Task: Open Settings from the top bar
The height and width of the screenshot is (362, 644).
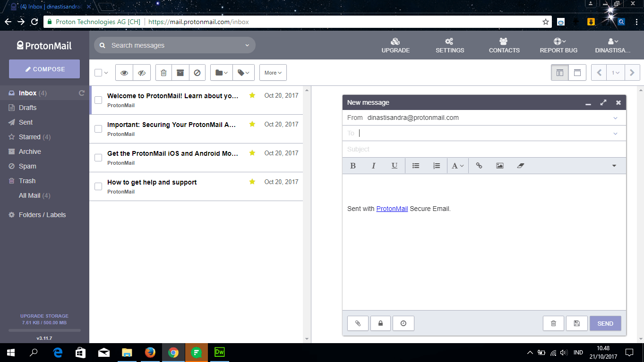Action: click(x=450, y=45)
